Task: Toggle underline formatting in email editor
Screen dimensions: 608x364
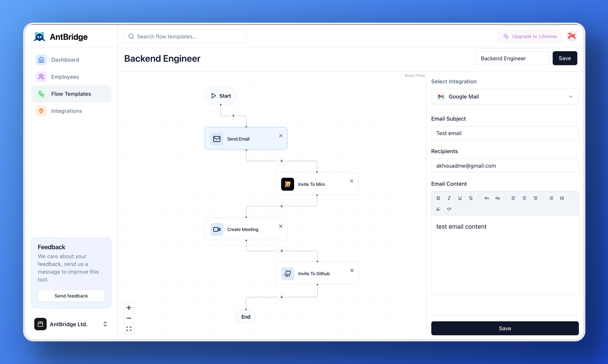Action: [x=460, y=198]
